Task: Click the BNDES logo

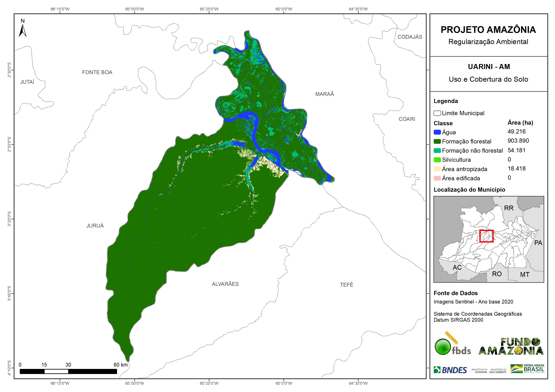Action: pos(450,370)
